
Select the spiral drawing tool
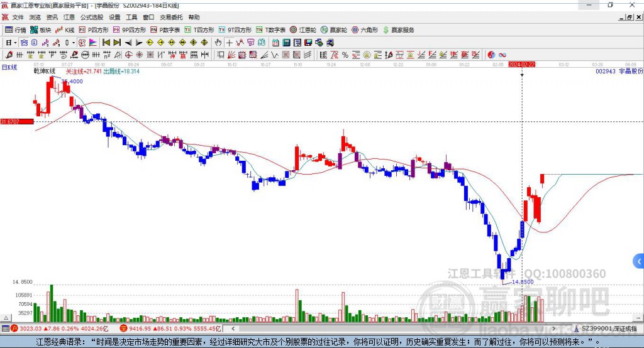pyautogui.click(x=64, y=55)
